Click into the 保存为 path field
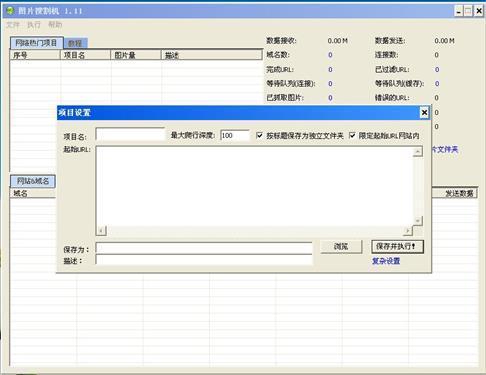Image resolution: width=486 pixels, height=375 pixels. point(204,248)
